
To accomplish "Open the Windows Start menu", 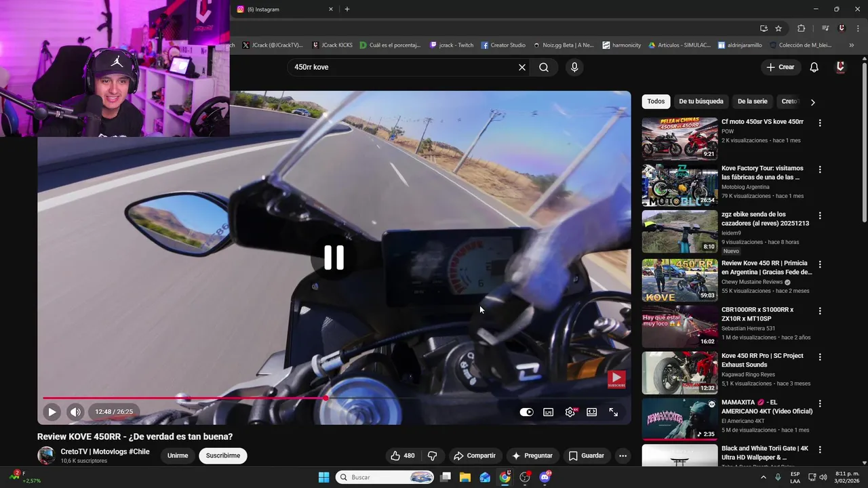I will coord(323,477).
